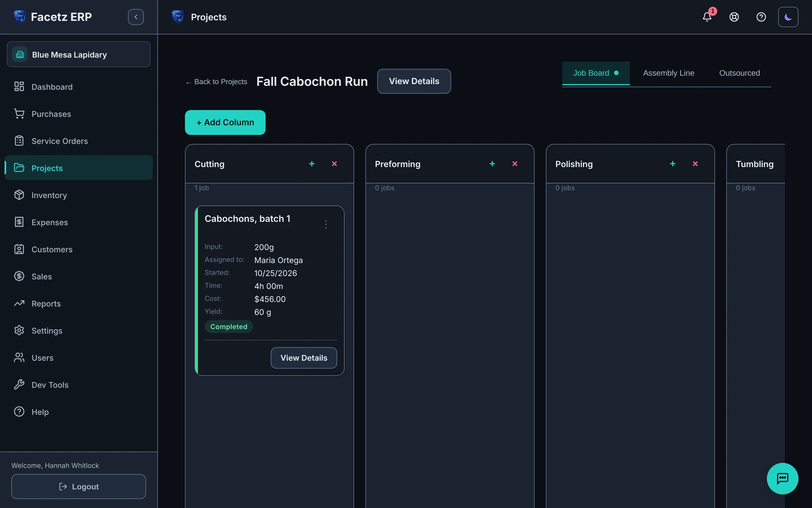Go to Customers
The height and width of the screenshot is (508, 812).
78,249
